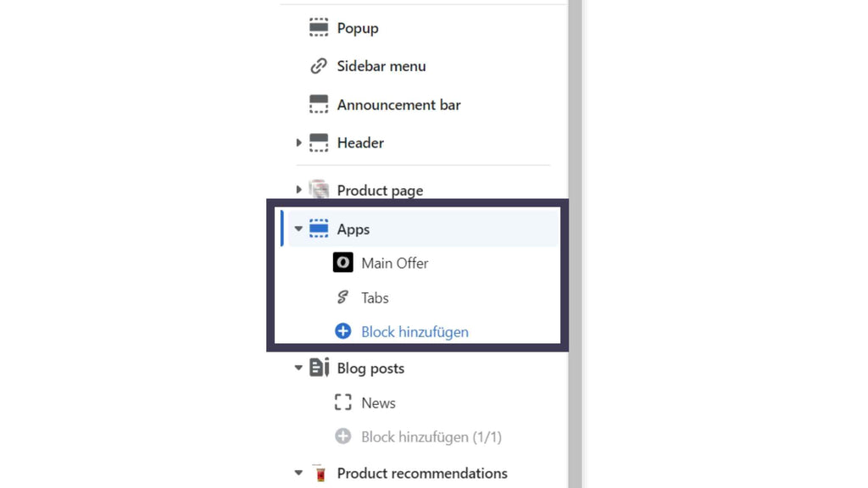Collapse the Apps section arrow

click(x=298, y=229)
